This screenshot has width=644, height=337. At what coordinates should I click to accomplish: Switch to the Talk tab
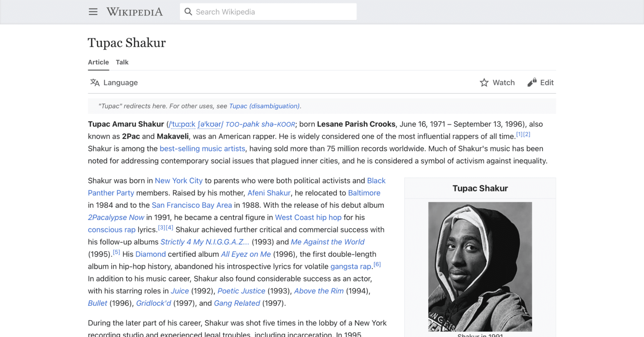[122, 62]
